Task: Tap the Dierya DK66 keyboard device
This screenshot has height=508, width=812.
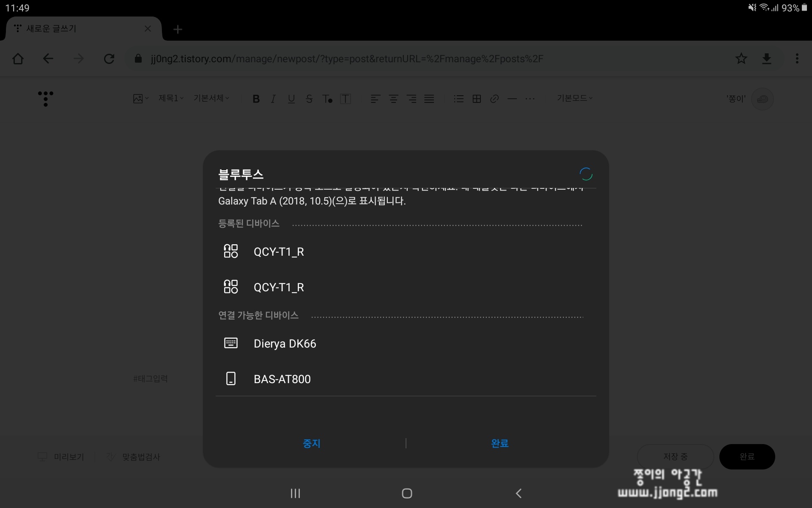Action: [x=285, y=343]
